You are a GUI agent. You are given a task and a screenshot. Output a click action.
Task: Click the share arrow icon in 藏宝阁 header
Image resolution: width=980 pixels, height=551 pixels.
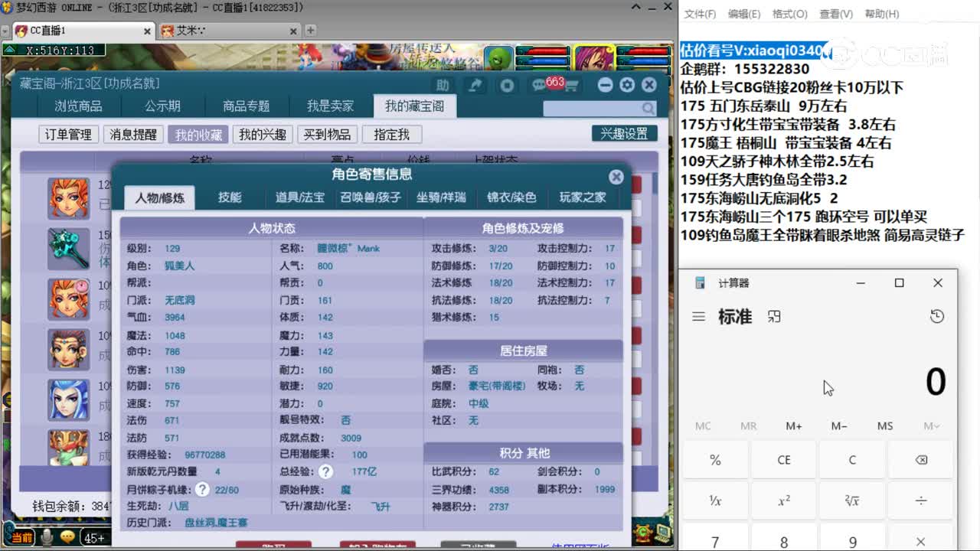475,85
